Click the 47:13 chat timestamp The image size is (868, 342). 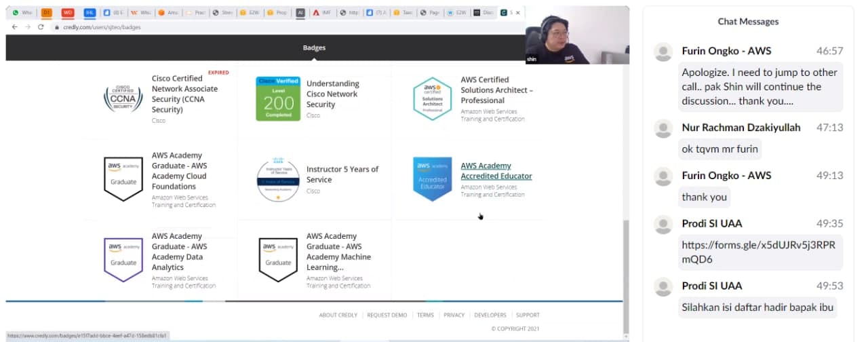pos(830,128)
